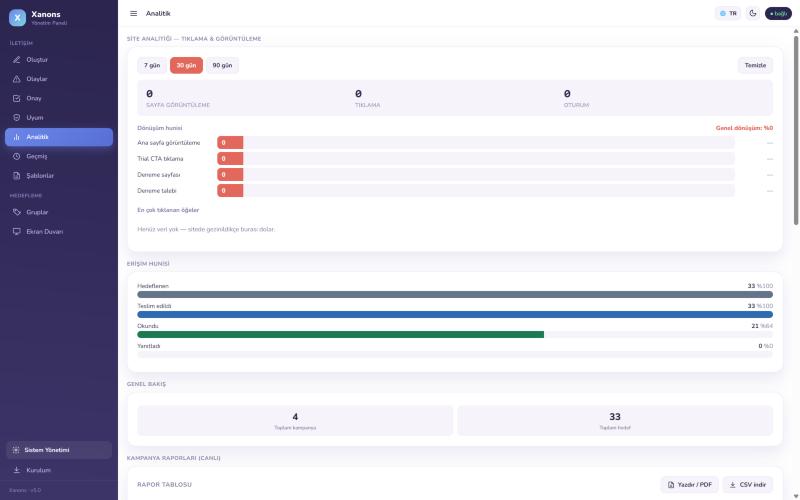Open Şablonlar via its document icon

[16, 176]
